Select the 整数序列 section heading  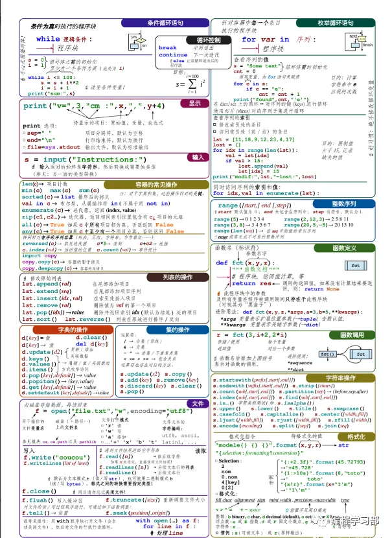[x=344, y=204]
